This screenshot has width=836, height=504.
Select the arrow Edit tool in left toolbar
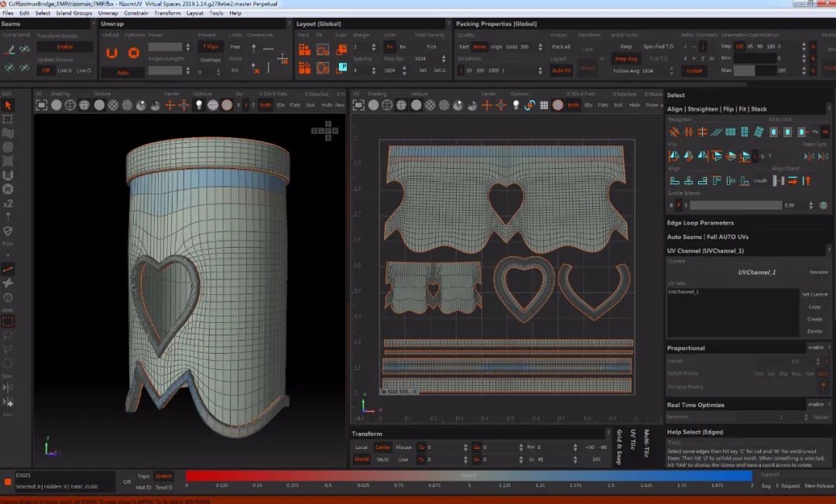coord(8,105)
